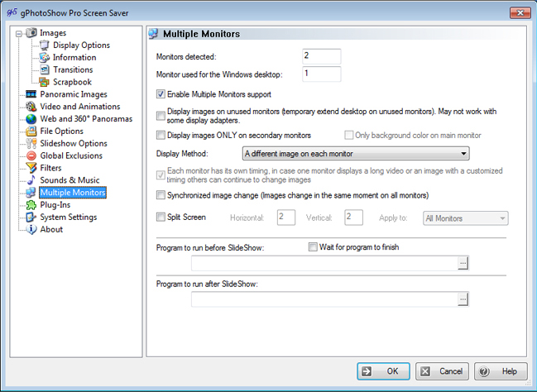Disable Enable Multiple Monitors support checkbox
537x392 pixels.
tap(161, 94)
